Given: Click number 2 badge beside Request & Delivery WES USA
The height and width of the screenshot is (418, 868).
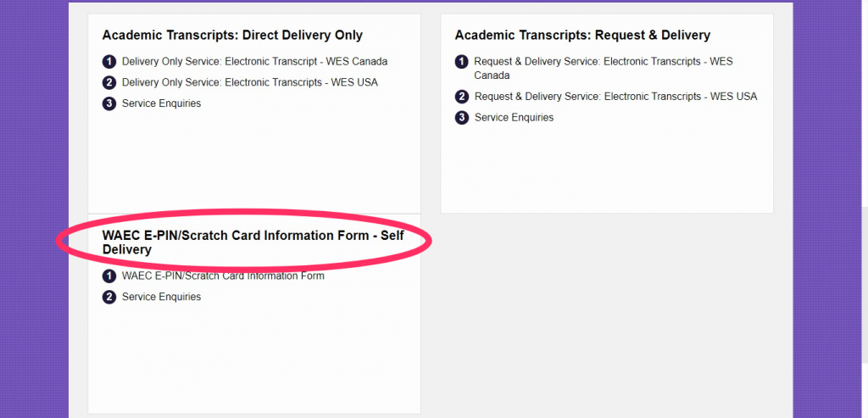Looking at the screenshot, I should (x=461, y=97).
